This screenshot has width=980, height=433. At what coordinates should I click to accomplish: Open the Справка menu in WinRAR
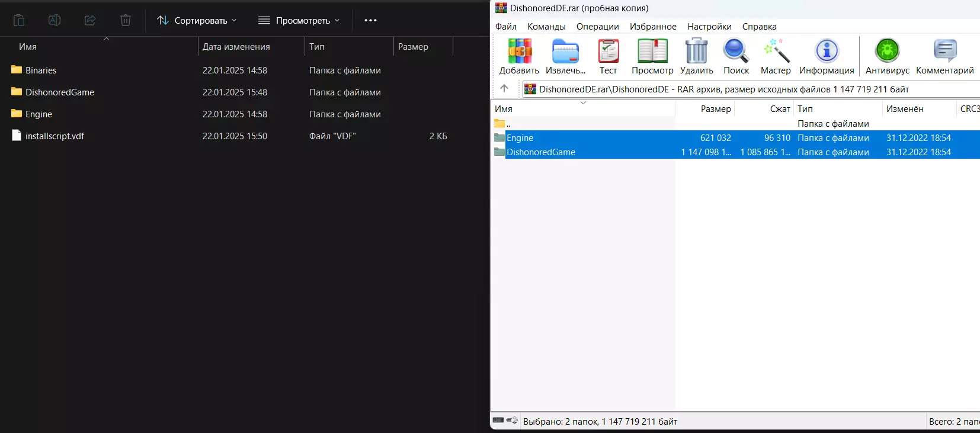pos(759,27)
